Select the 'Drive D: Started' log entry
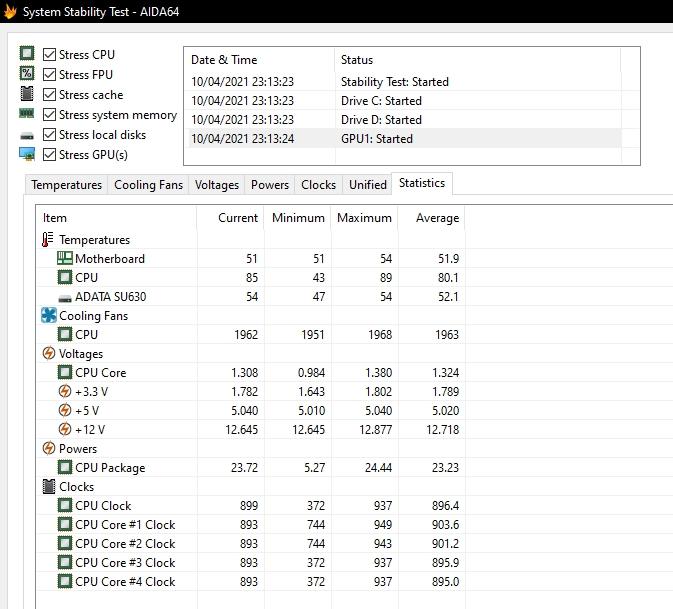Screen dimensions: 673x609 pos(403,120)
